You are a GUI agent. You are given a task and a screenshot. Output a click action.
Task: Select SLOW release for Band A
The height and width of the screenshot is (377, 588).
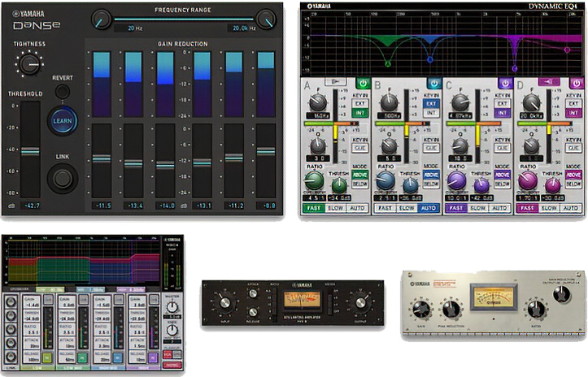tap(336, 208)
